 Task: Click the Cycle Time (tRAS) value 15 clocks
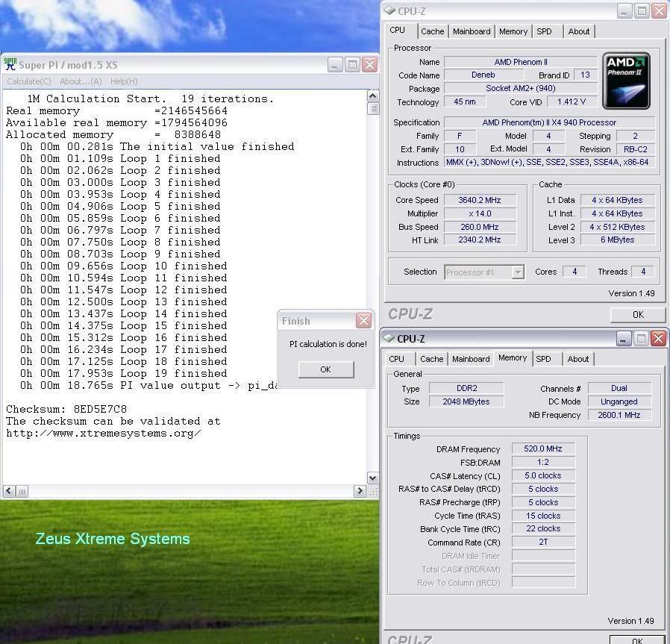pos(543,516)
